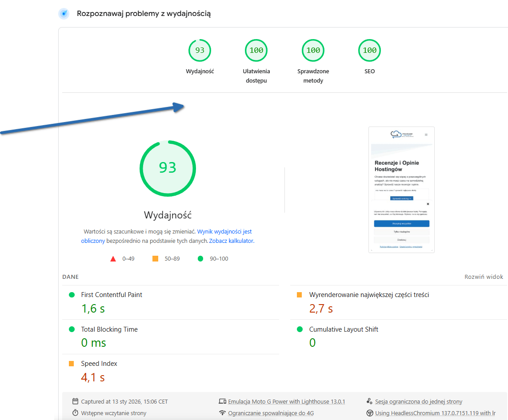The image size is (508, 420).
Task: Select the Lighthouse icon beside the header title
Action: 63,13
